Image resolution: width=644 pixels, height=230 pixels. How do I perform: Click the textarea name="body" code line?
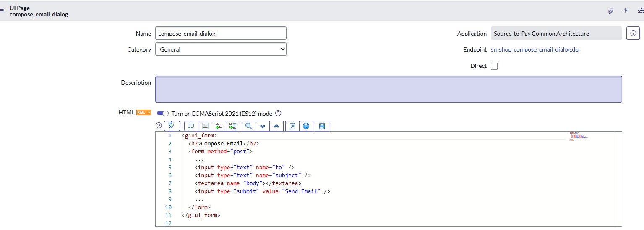[248, 183]
